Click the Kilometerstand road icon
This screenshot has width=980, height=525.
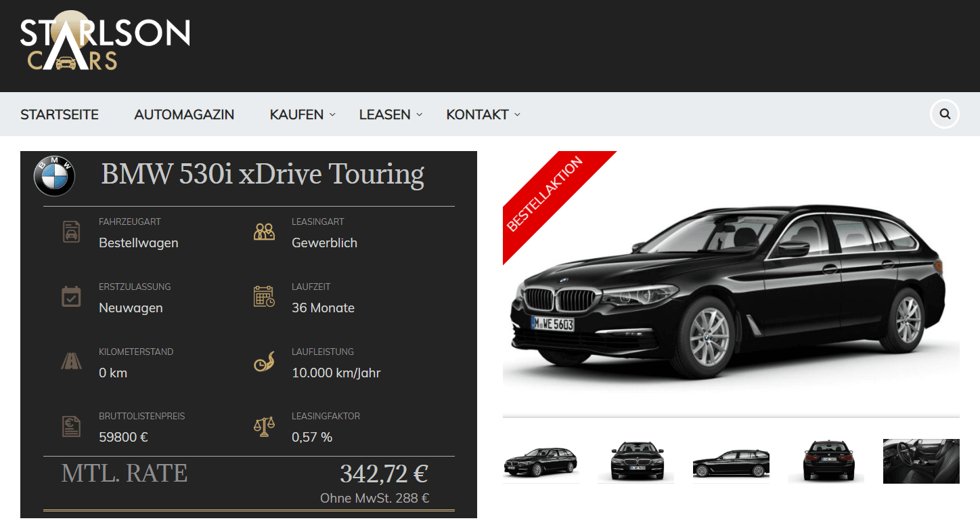pyautogui.click(x=71, y=362)
